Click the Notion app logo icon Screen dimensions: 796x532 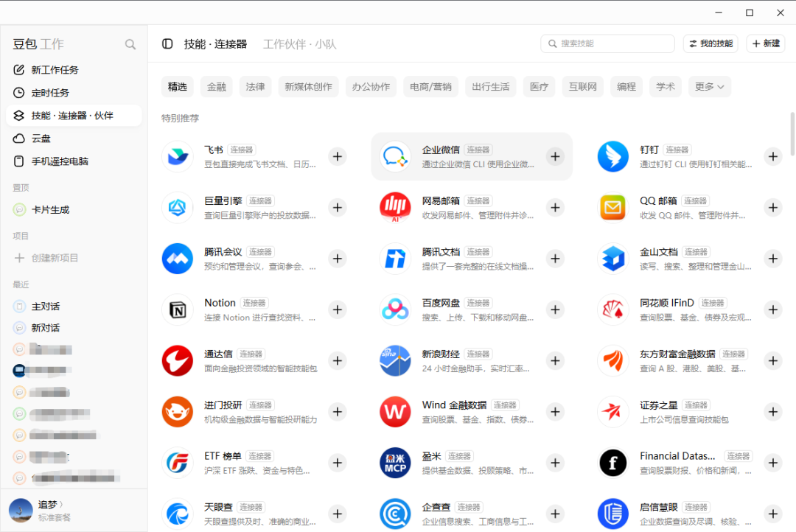point(177,309)
